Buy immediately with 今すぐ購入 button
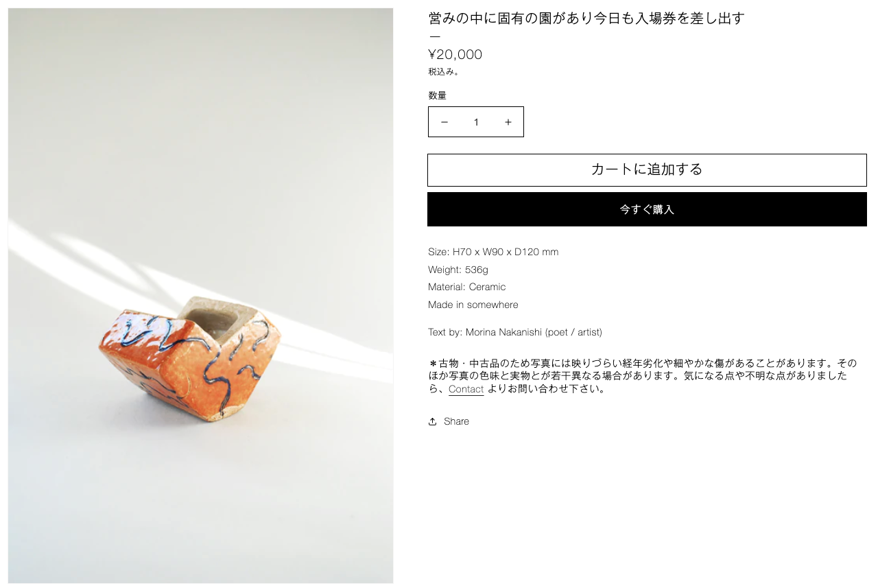878x588 pixels. click(647, 209)
